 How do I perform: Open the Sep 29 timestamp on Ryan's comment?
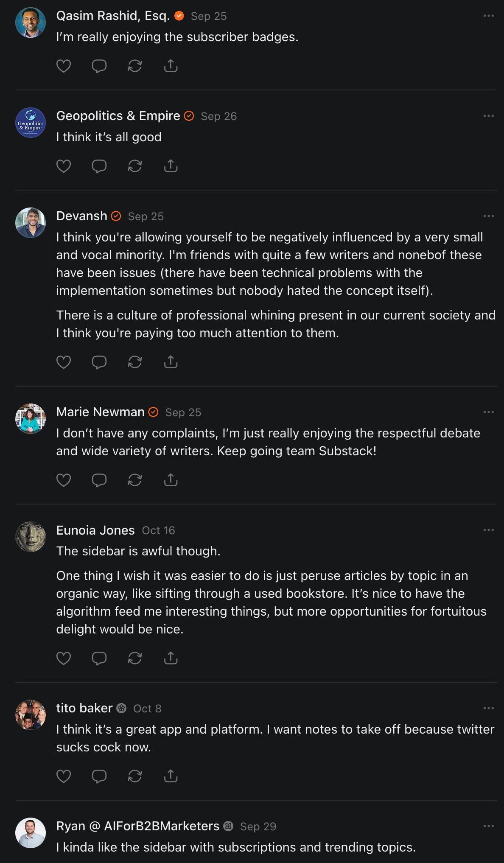pos(258,827)
